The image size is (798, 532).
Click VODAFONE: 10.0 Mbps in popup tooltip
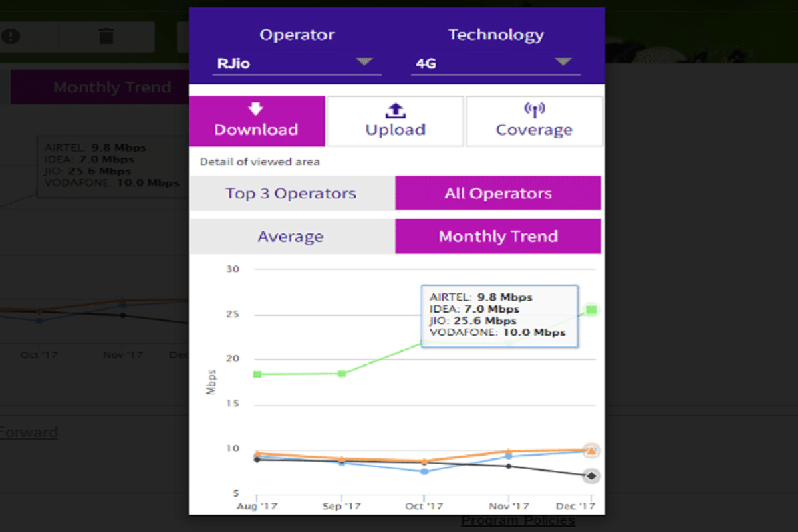tap(497, 332)
